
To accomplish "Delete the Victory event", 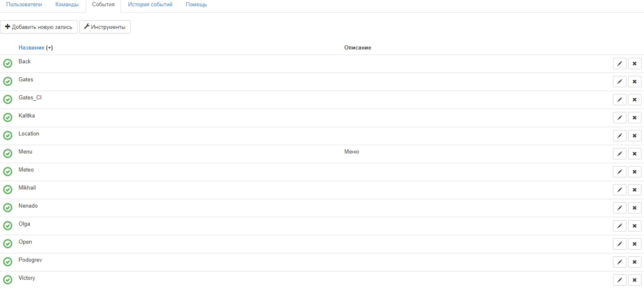I will 634,280.
